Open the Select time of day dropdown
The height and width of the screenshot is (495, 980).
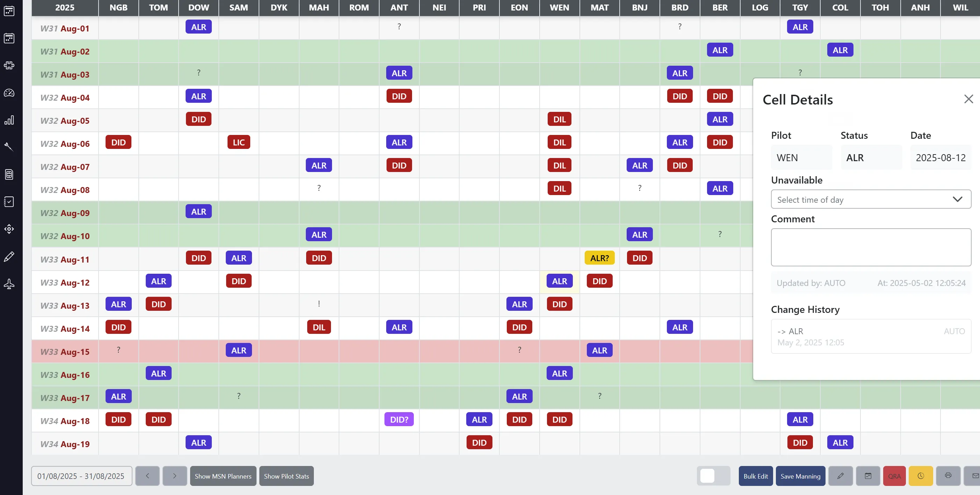tap(871, 199)
